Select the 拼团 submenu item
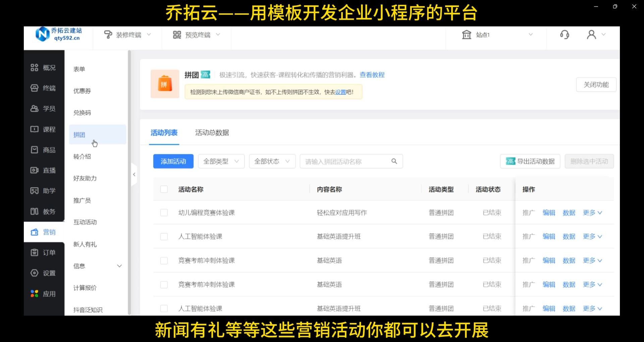The width and height of the screenshot is (644, 342). click(97, 134)
